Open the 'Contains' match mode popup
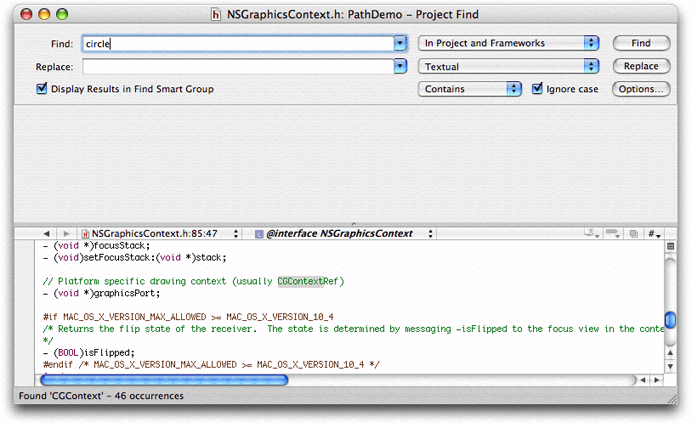 pyautogui.click(x=470, y=89)
